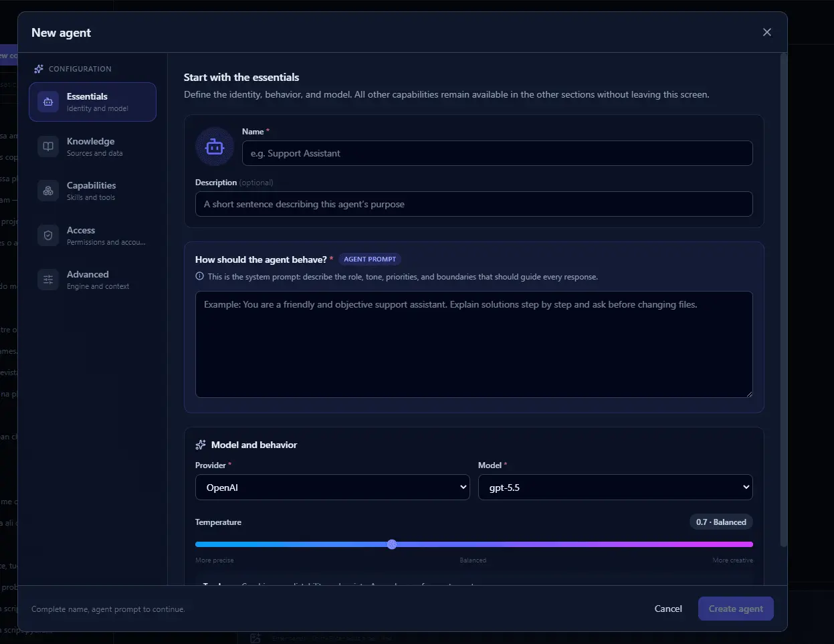Click the sparkle icon next to CONFIGURATION
The height and width of the screenshot is (644, 834).
click(39, 69)
